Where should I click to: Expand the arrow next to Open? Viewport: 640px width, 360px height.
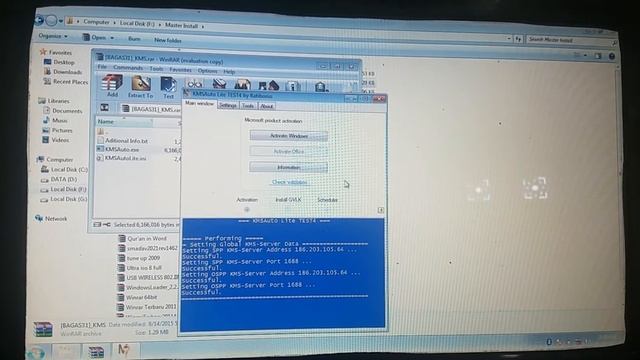[112, 38]
